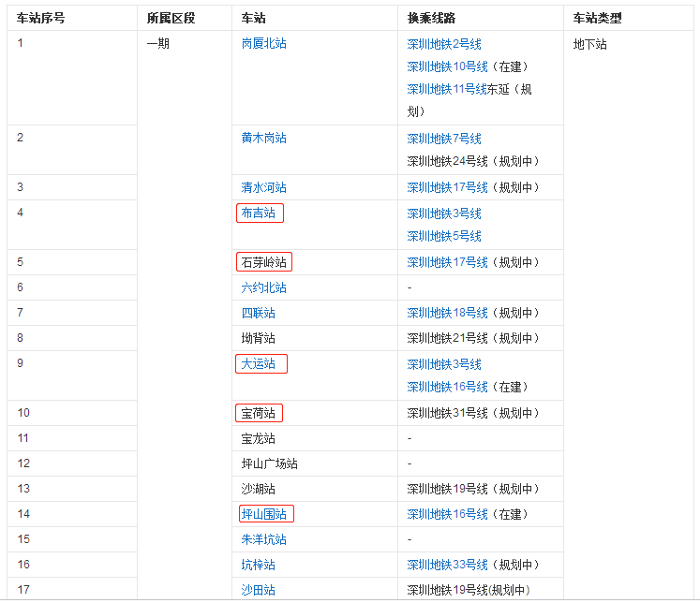Select the 沙湖站 station name
Screen dimensions: 700x603
[258, 490]
